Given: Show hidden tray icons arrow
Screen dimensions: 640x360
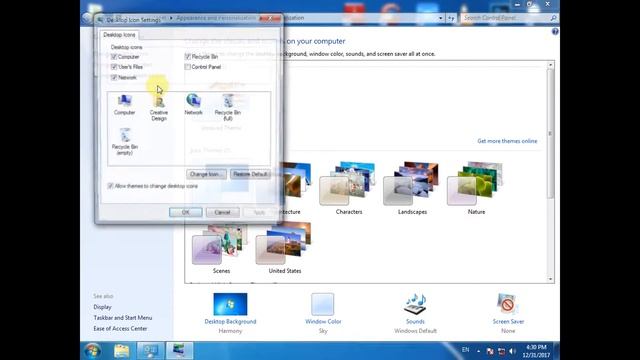Looking at the screenshot, I should [478, 351].
